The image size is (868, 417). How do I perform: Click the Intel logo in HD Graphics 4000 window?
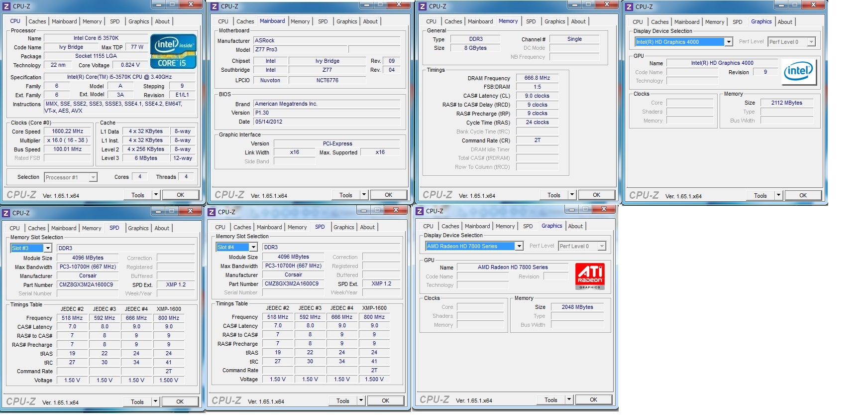coord(798,71)
